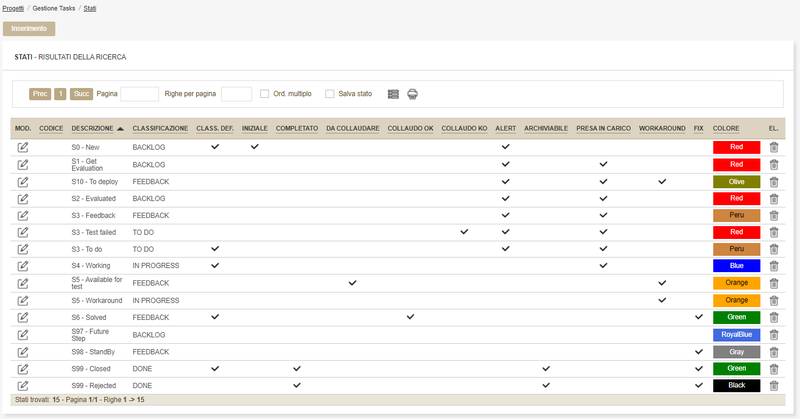The width and height of the screenshot is (800, 419).
Task: Delete the S0 - New status row
Action: 773,147
